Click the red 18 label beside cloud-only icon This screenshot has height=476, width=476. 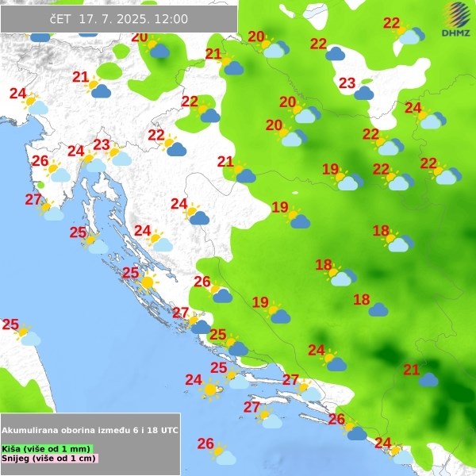[x=361, y=300]
